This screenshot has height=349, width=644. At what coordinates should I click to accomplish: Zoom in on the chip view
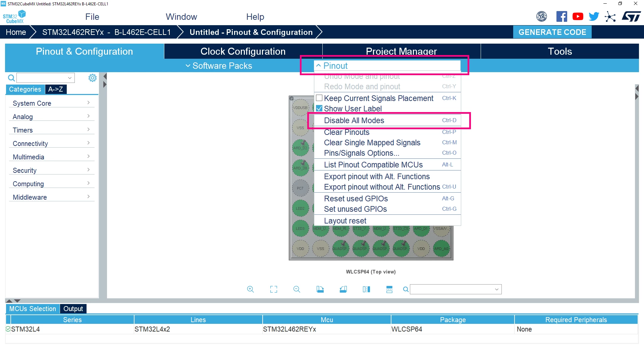pos(250,289)
